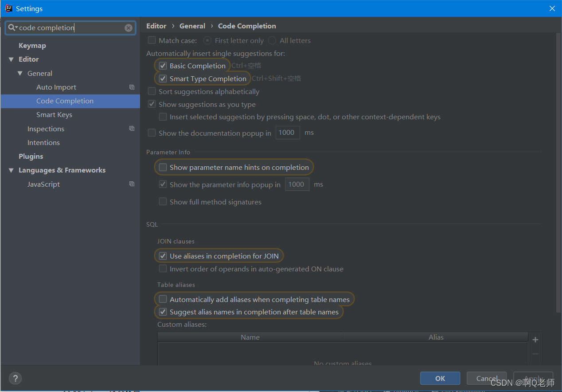Uncheck Smart Type Completion auto-insert
This screenshot has width=562, height=392.
[x=163, y=78]
